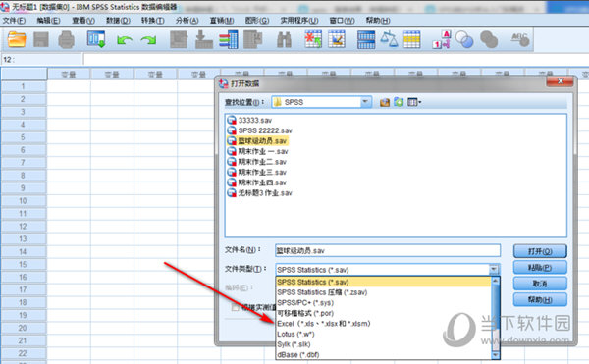Select file 期末作业三.sav

[x=256, y=173]
